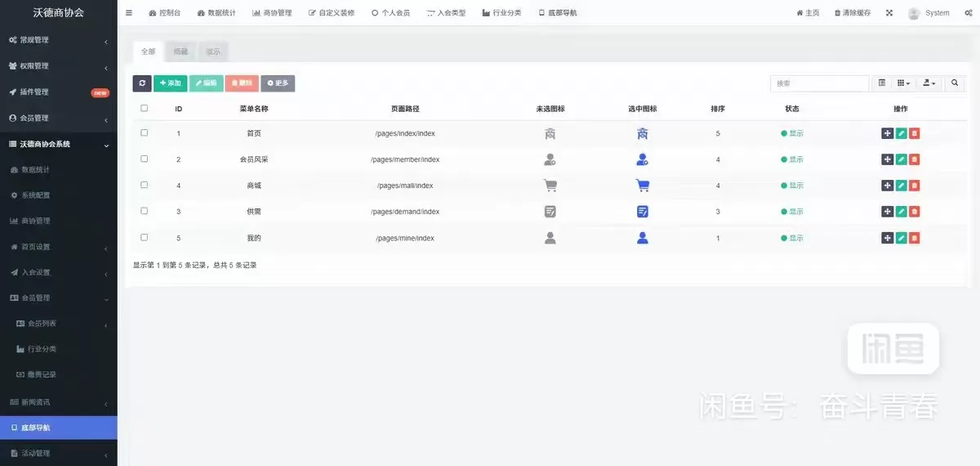The height and width of the screenshot is (466, 980).
Task: Expand 权限管理 in the sidebar
Action: (58, 66)
